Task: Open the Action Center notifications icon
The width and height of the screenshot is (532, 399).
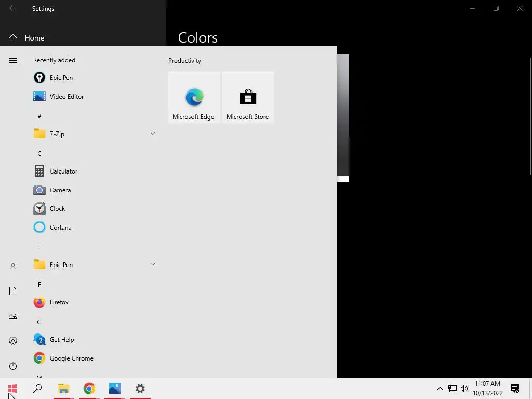Action: (515, 389)
